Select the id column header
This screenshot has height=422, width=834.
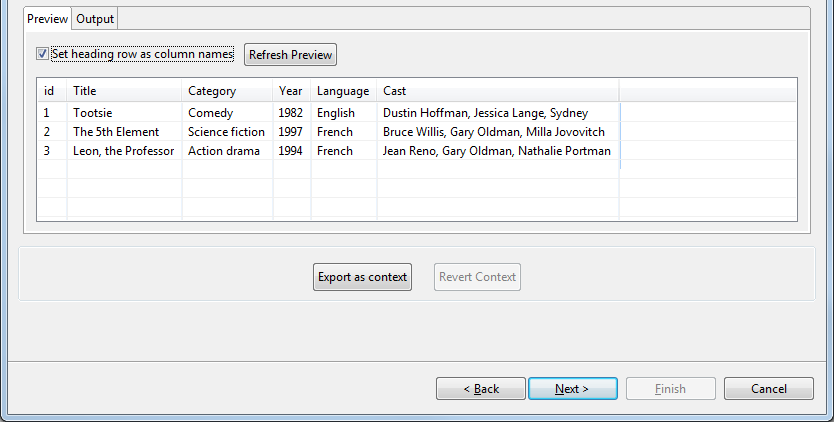point(50,91)
